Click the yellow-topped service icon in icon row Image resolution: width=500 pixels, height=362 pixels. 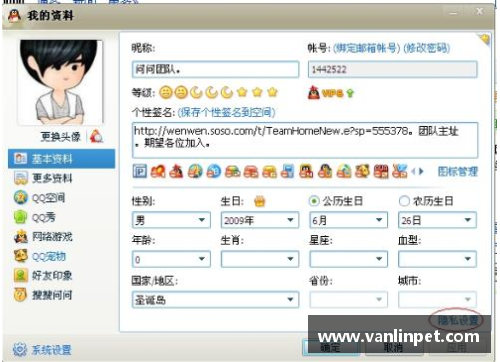tap(269, 171)
